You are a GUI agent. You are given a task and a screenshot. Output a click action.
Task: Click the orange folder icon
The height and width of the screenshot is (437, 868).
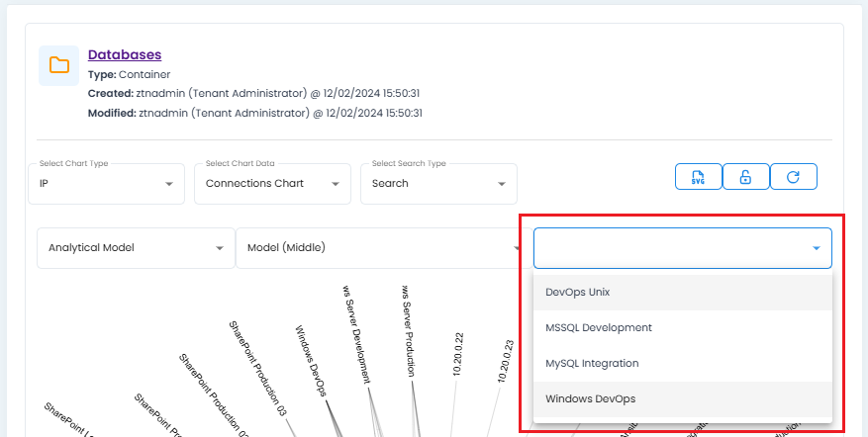point(59,65)
